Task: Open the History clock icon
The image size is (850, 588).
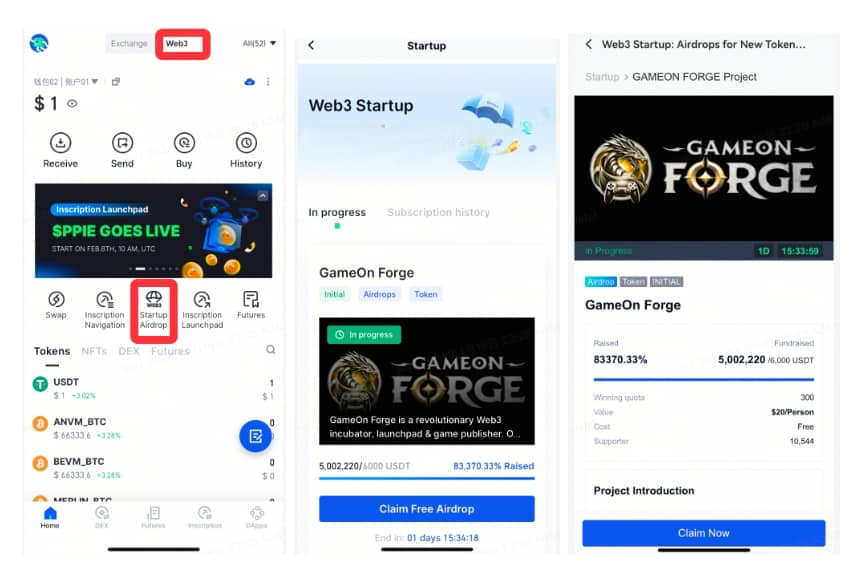Action: click(246, 143)
